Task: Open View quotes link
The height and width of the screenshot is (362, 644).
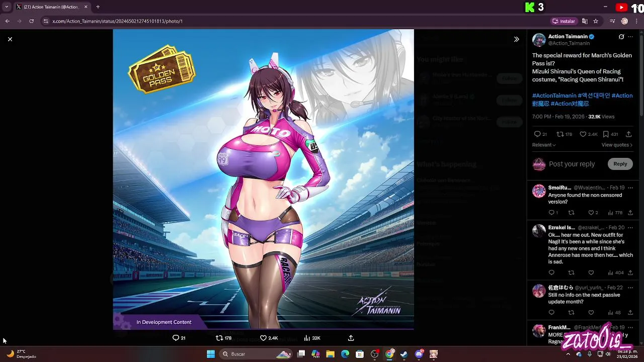Action: (617, 145)
